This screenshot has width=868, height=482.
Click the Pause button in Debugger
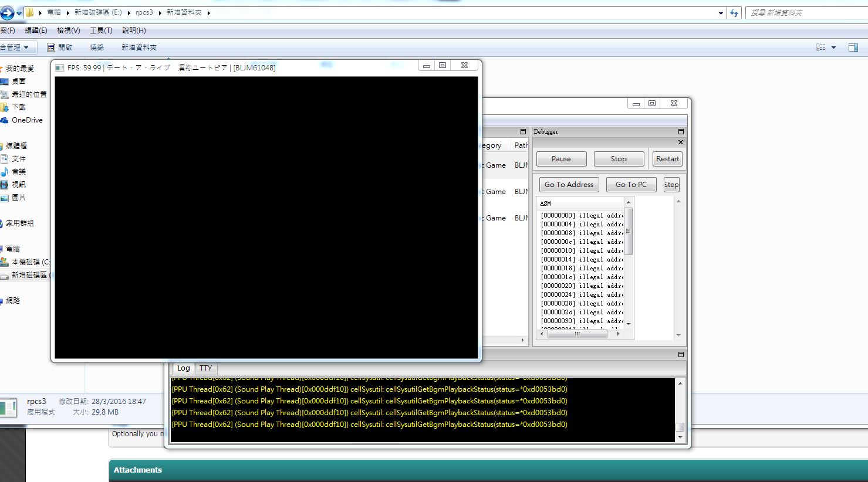(x=561, y=159)
